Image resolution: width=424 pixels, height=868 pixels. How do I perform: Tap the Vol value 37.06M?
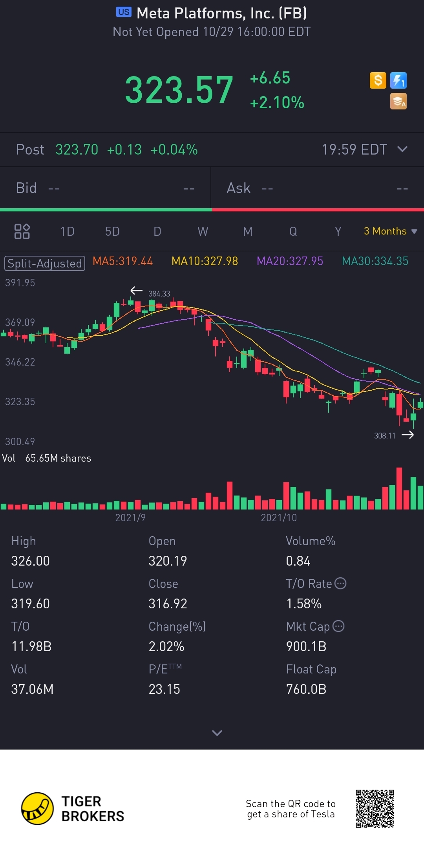pyautogui.click(x=32, y=689)
